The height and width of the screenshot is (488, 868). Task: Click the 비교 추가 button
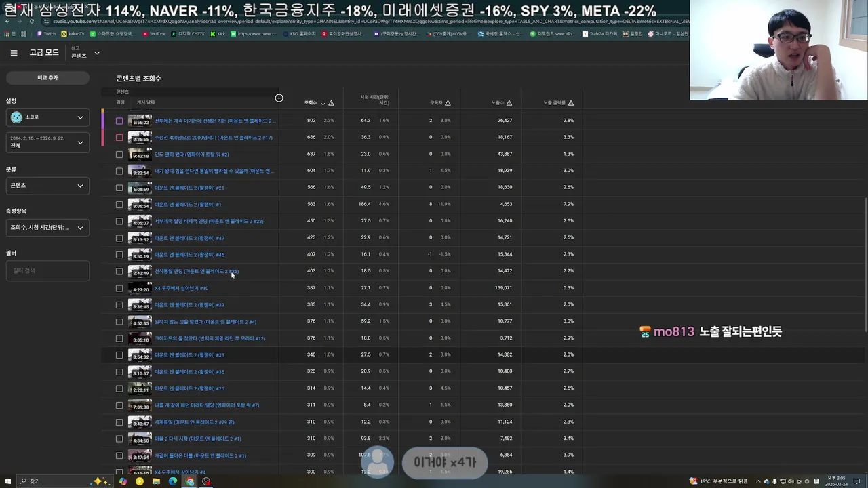click(47, 78)
